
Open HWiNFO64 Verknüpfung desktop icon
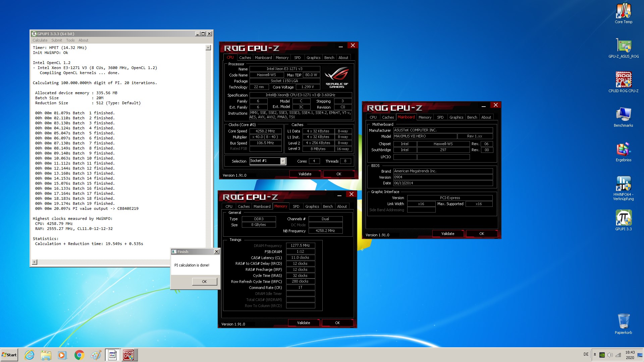pyautogui.click(x=624, y=188)
